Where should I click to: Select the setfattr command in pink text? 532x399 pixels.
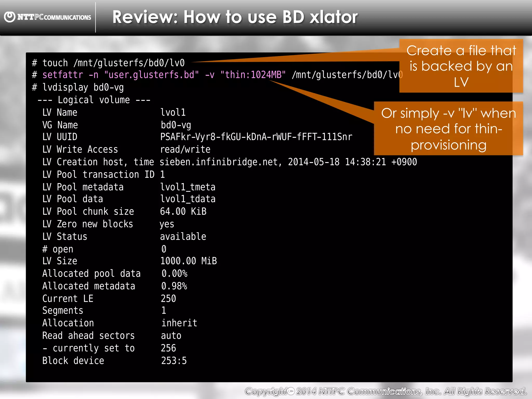(x=164, y=75)
